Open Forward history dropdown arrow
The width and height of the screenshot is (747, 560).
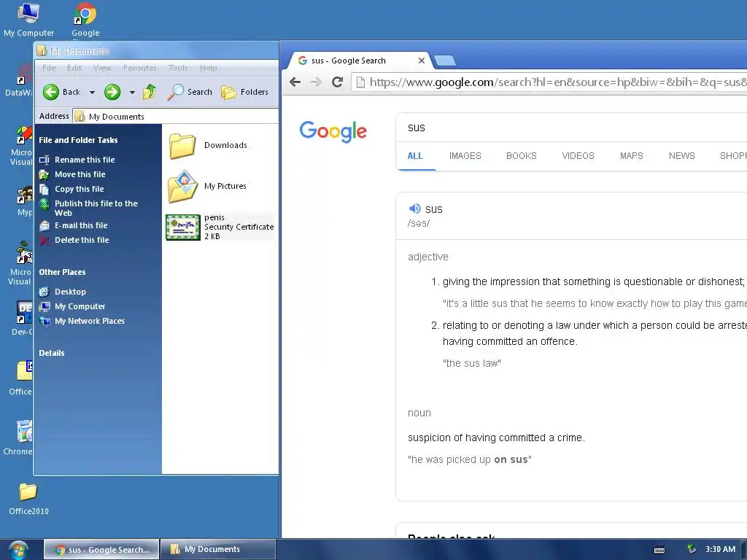click(132, 93)
